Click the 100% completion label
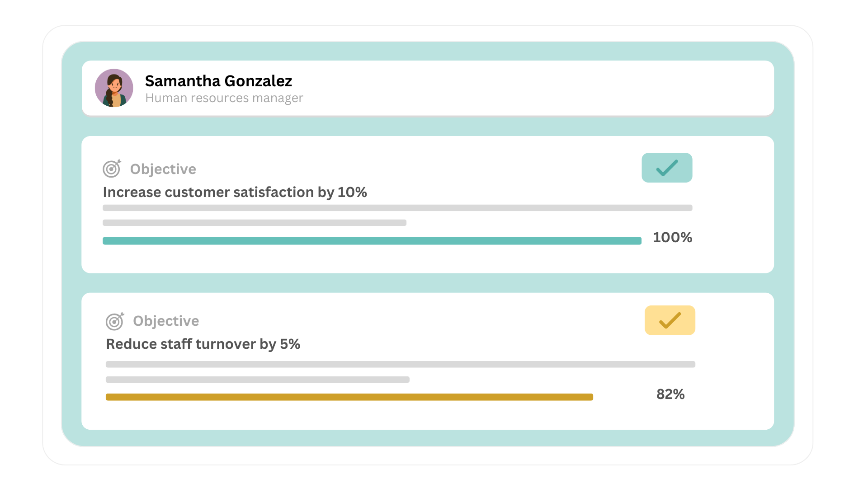This screenshot has height=488, width=868. coord(672,237)
